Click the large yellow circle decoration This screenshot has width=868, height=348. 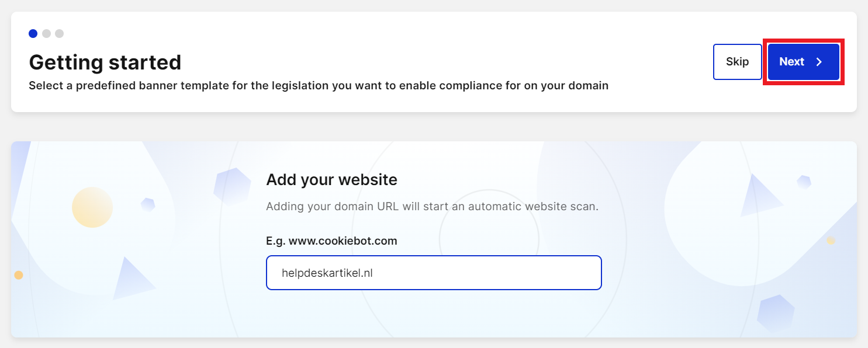coord(92,207)
